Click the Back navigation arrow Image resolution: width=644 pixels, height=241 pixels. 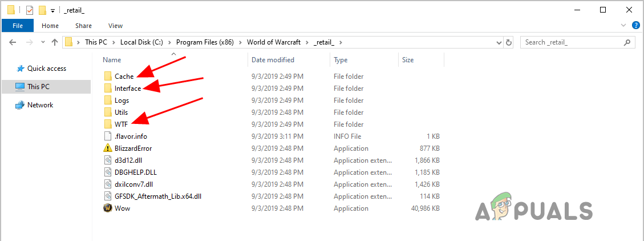click(x=13, y=42)
